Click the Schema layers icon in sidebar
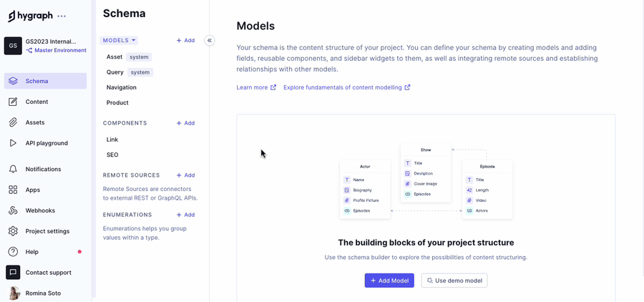This screenshot has width=644, height=302. tap(13, 81)
